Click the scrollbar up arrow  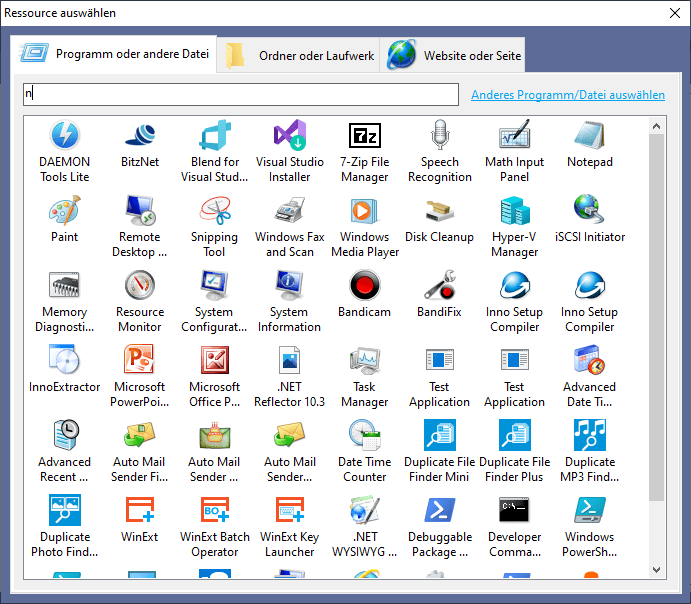click(x=656, y=126)
